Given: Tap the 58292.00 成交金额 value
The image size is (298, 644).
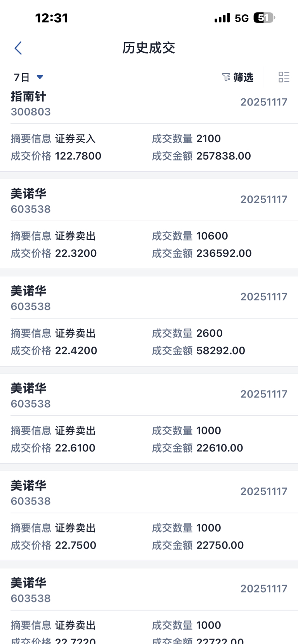Looking at the screenshot, I should click(221, 350).
